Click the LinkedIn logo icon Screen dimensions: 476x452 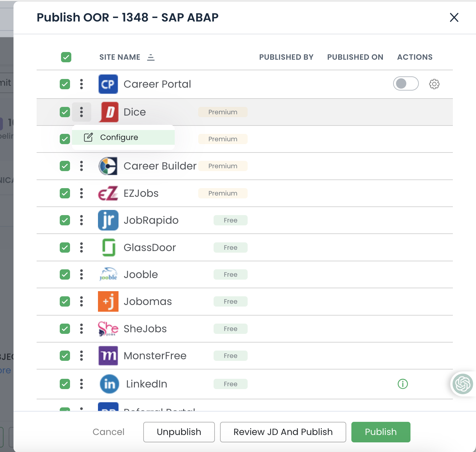point(109,384)
